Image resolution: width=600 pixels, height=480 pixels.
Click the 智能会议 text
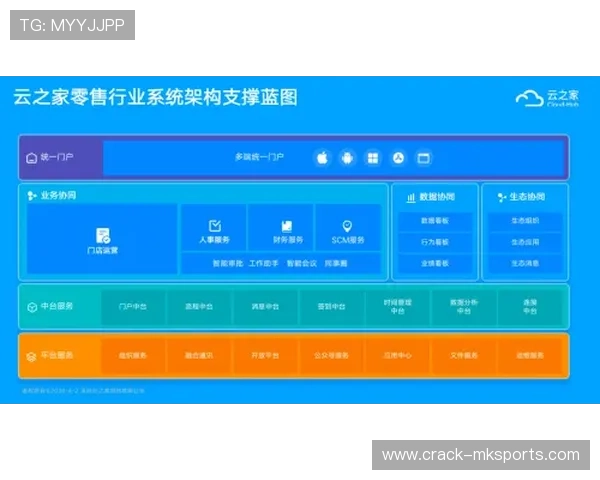point(302,263)
